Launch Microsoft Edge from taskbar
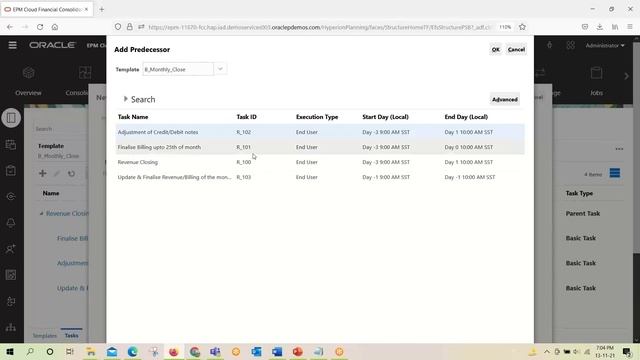The width and height of the screenshot is (640, 360). [132, 351]
